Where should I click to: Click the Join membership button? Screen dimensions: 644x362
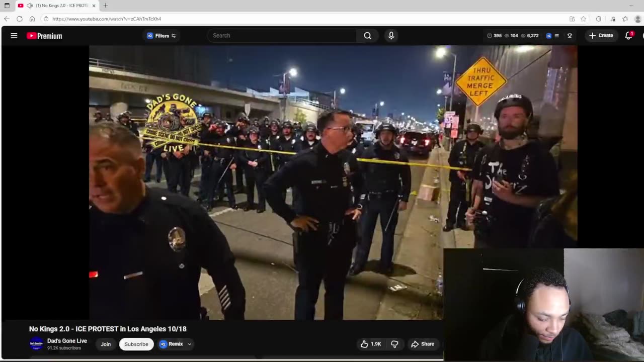106,344
